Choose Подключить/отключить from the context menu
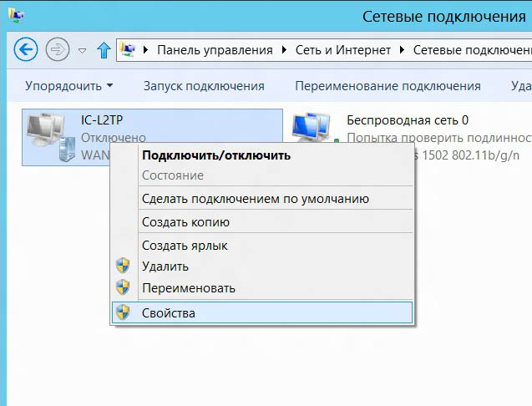 (x=216, y=155)
